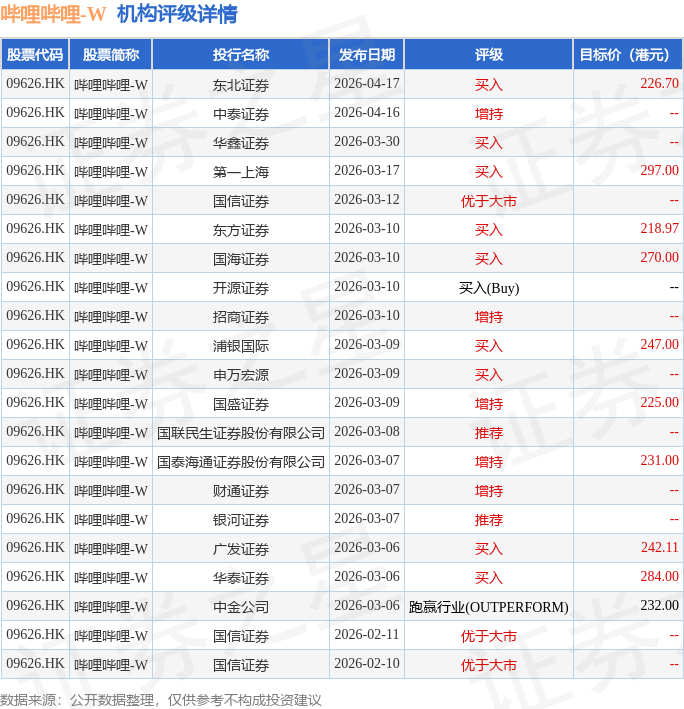Select the 国海证券 cell
Viewport: 684px width, 709px height.
tap(241, 259)
